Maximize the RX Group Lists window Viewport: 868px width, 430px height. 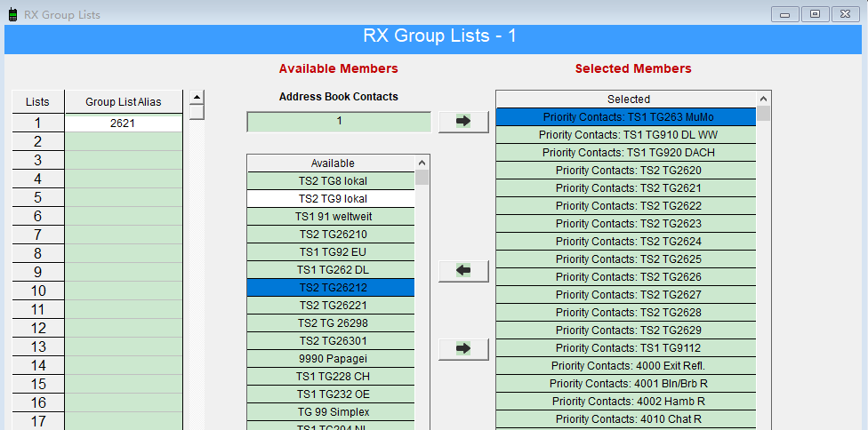click(x=815, y=14)
